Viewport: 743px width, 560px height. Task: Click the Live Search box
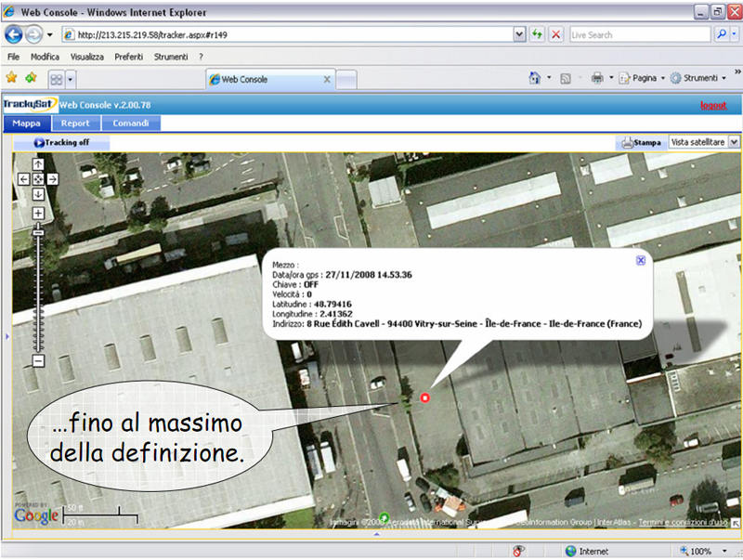[640, 34]
